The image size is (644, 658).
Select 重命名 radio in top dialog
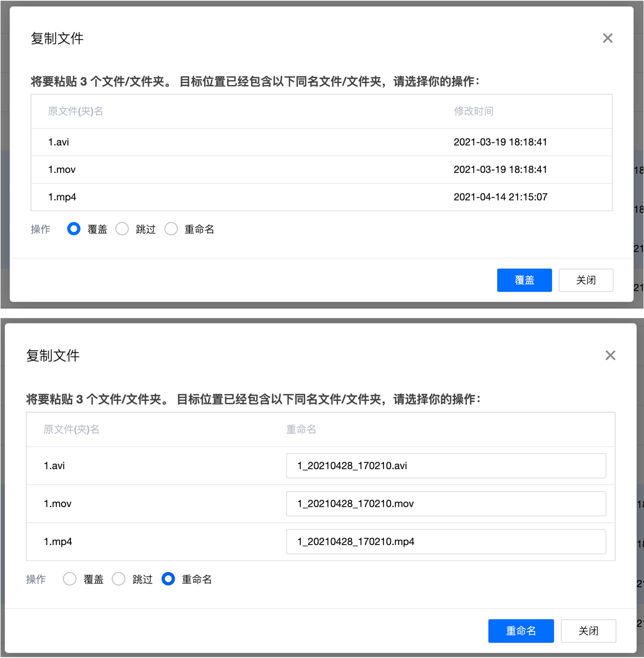[x=171, y=229]
